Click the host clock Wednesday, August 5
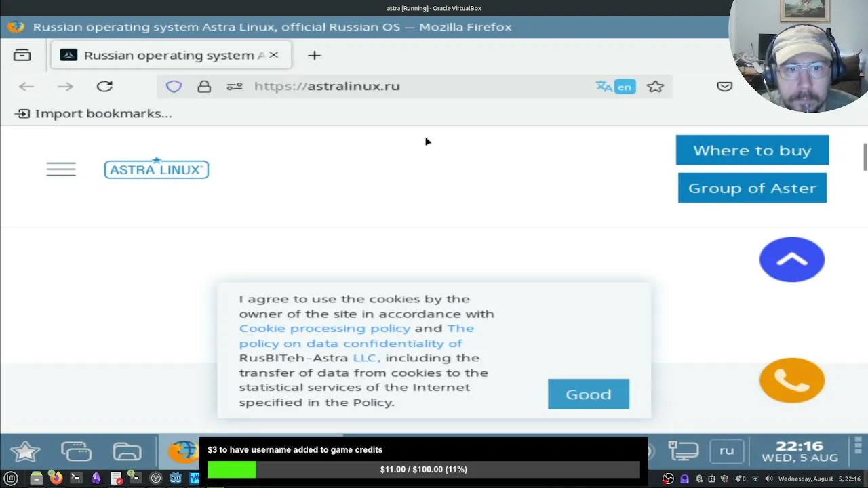 tap(819, 479)
